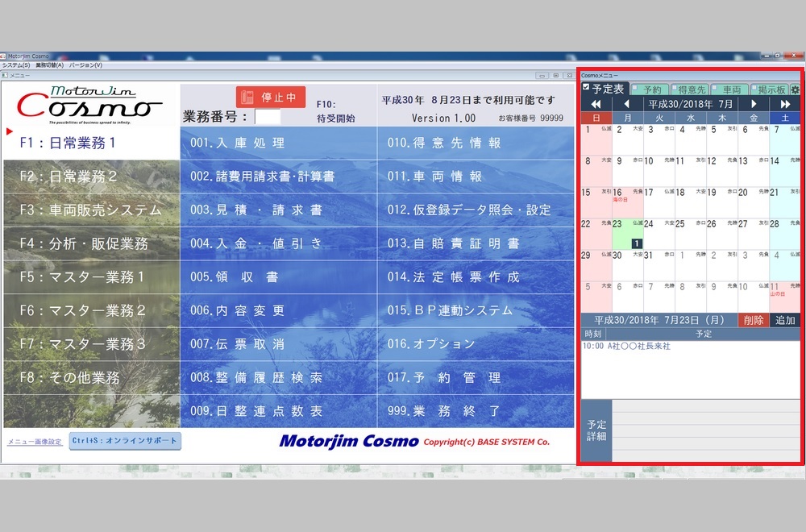The image size is (806, 532).
Task: Select F3：車両販売システム category
Action: (x=92, y=210)
